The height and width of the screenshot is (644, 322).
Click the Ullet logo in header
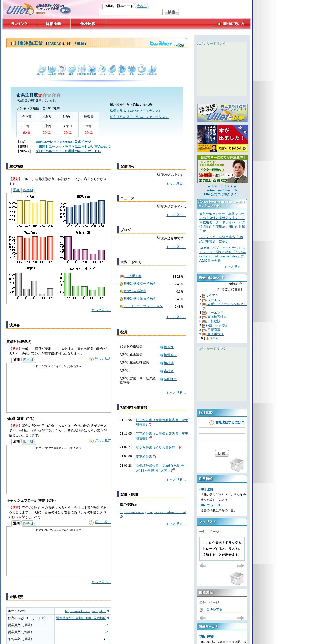pyautogui.click(x=20, y=9)
